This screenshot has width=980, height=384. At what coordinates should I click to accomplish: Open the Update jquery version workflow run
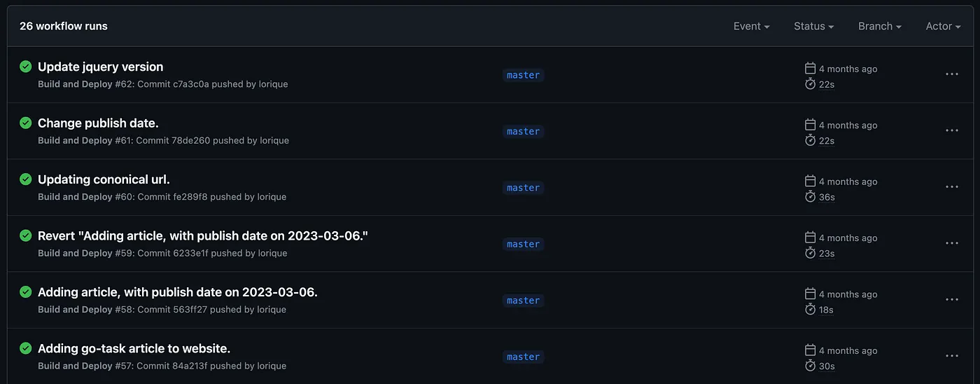point(100,67)
